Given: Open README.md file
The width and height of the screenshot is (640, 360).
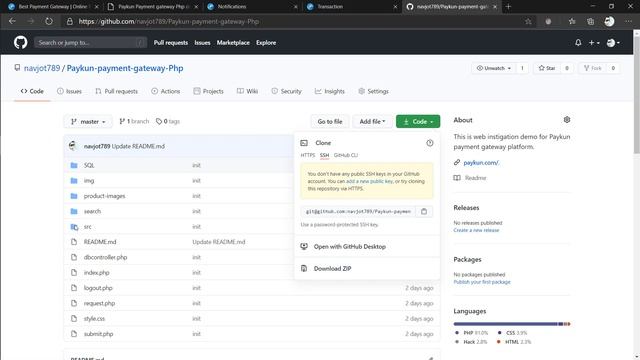Looking at the screenshot, I should (100, 242).
